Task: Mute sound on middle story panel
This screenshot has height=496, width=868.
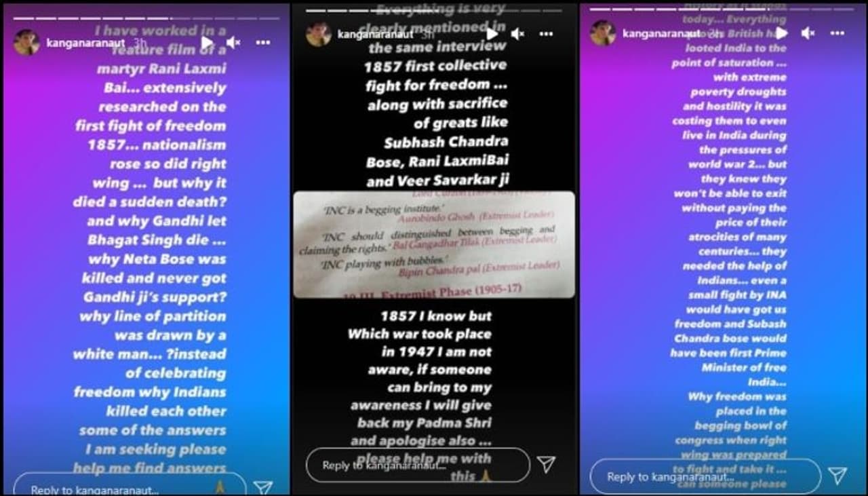Action: (518, 34)
